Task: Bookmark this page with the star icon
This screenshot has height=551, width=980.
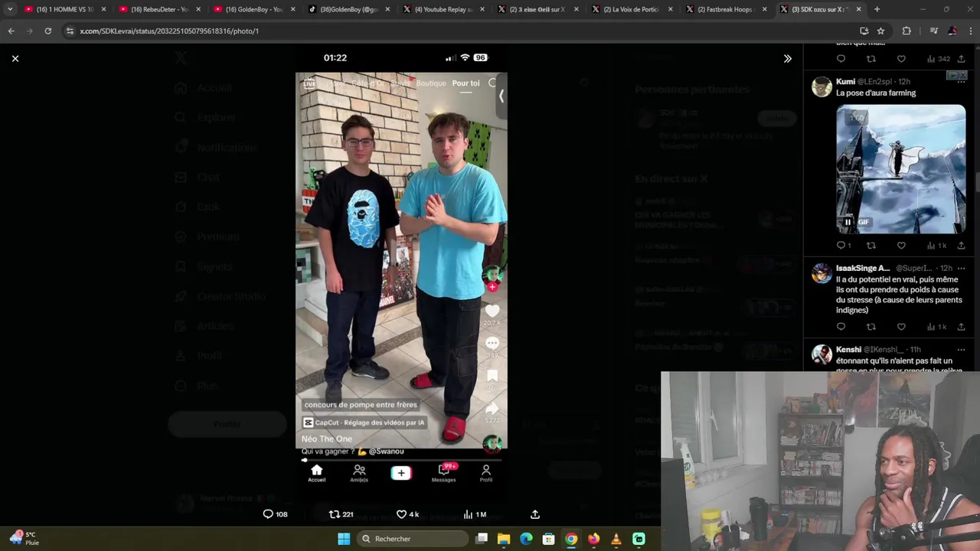Action: (x=880, y=31)
